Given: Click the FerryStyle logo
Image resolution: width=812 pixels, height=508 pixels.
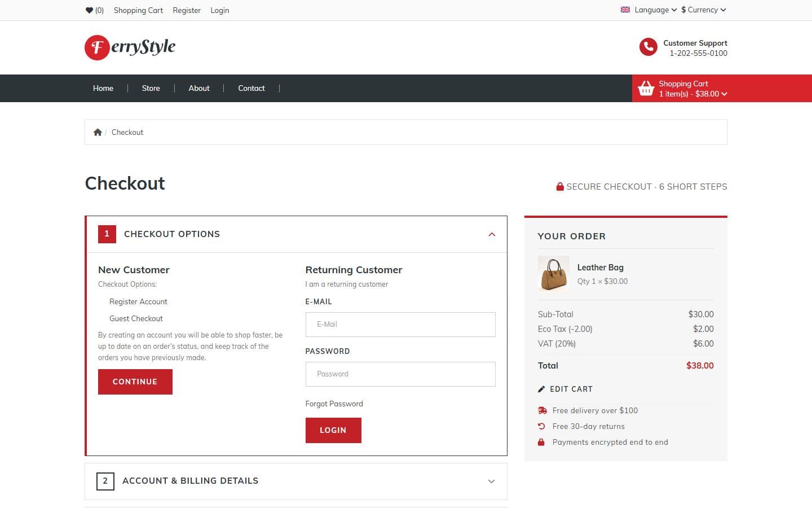Looking at the screenshot, I should click(130, 47).
